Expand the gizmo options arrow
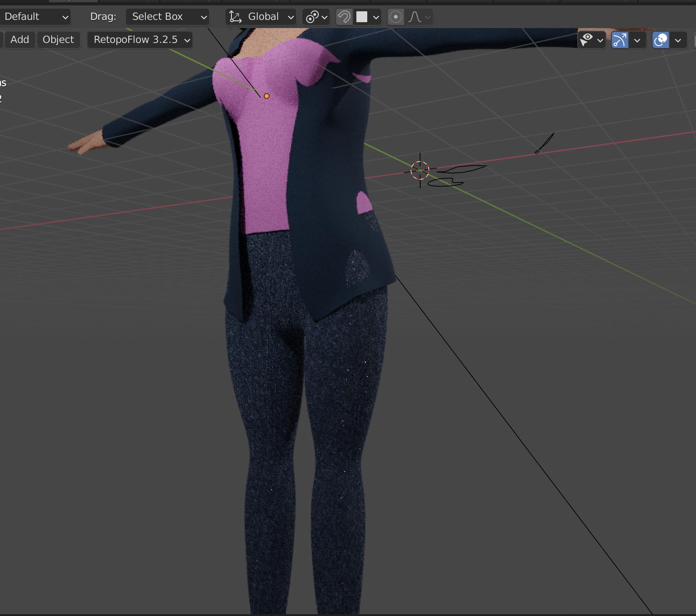This screenshot has width=696, height=616. tap(637, 40)
